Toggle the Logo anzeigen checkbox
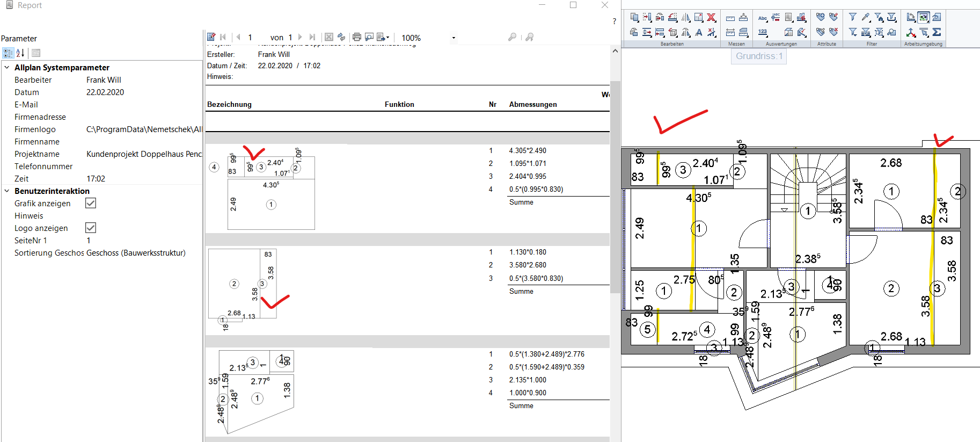The height and width of the screenshot is (442, 980). pos(91,228)
